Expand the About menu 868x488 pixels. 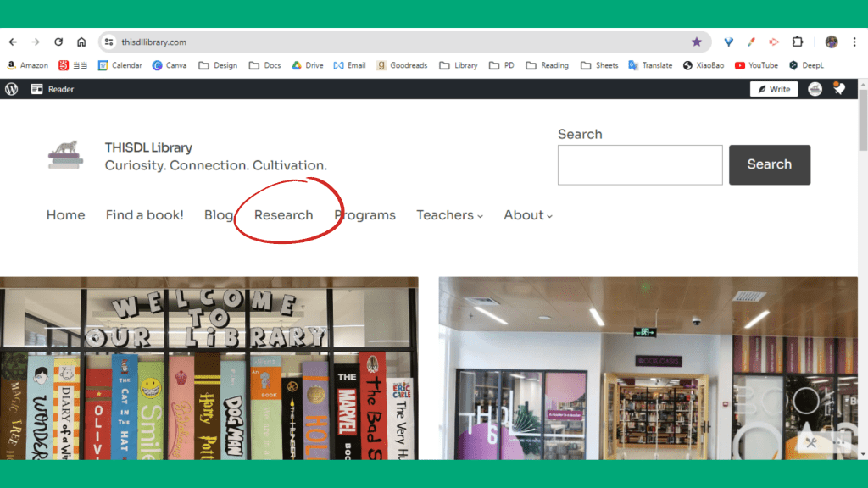(527, 215)
